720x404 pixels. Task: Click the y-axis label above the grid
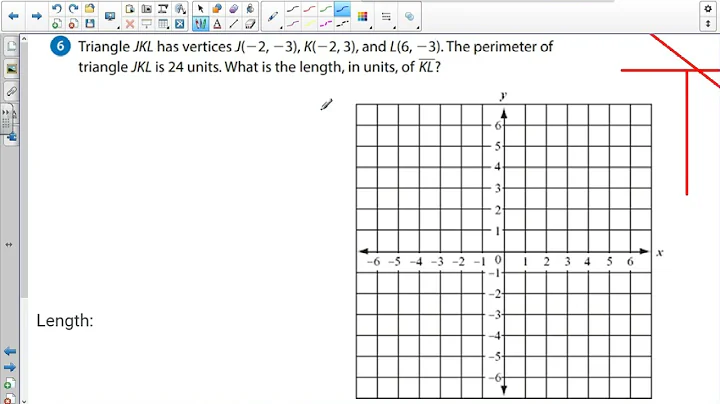[503, 95]
